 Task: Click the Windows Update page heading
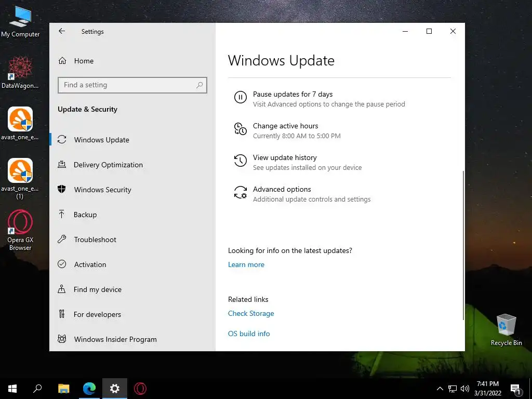[281, 61]
